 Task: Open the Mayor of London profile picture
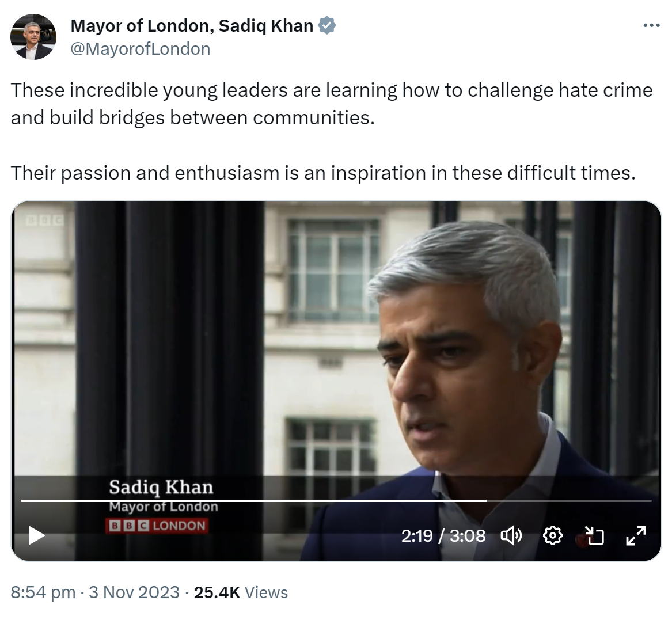[x=33, y=37]
